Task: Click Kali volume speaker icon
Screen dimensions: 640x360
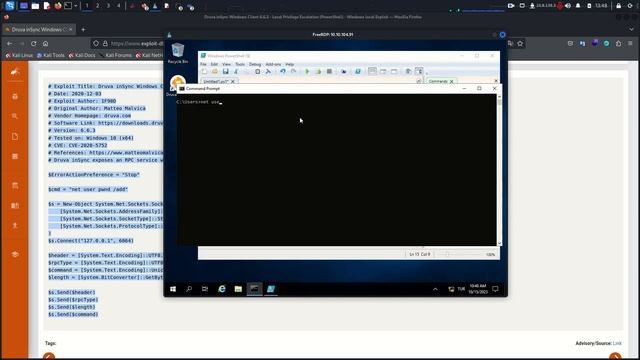Action: pyautogui.click(x=568, y=6)
